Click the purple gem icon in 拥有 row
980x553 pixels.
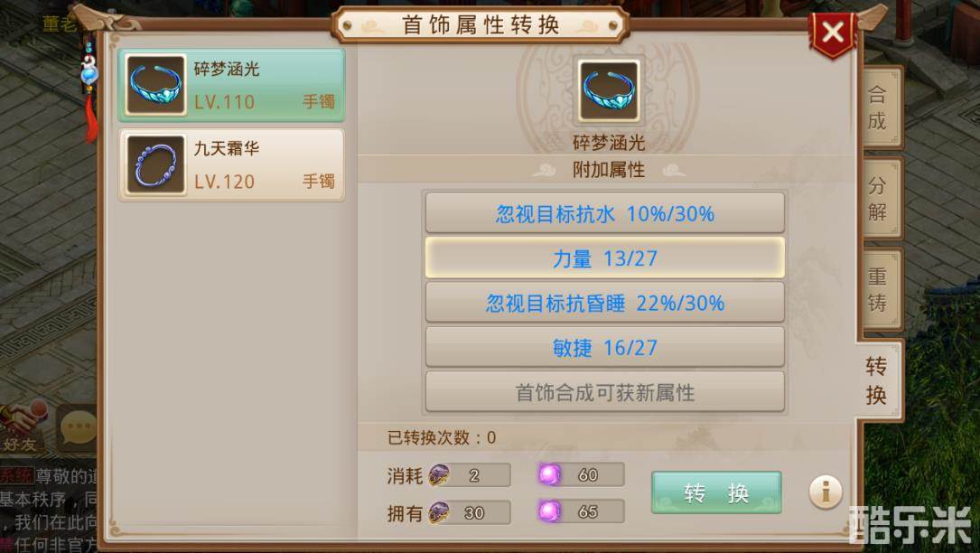tap(549, 511)
